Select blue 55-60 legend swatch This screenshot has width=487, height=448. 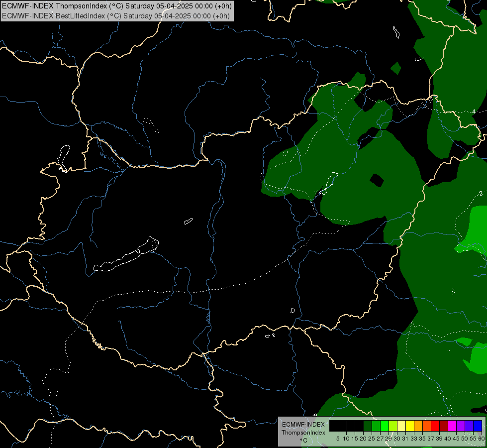coord(478,426)
